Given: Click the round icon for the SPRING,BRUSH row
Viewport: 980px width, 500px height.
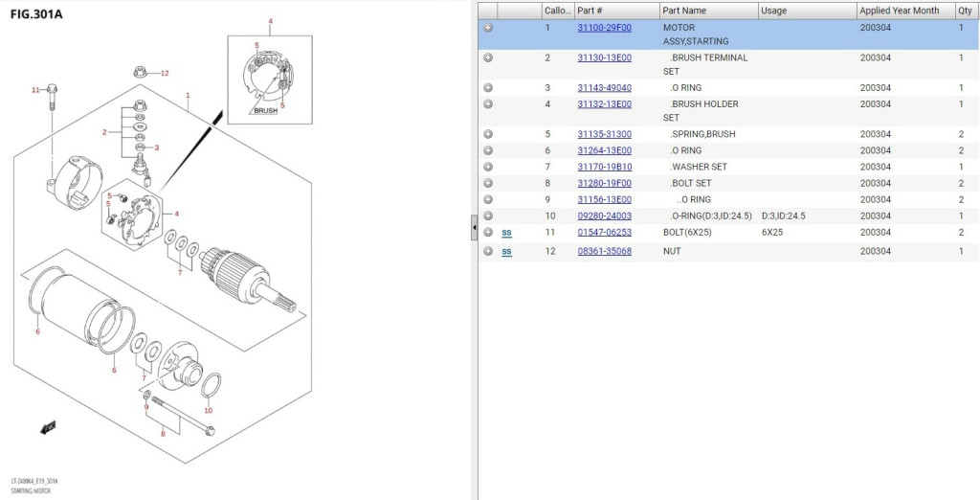Looking at the screenshot, I should pos(488,134).
